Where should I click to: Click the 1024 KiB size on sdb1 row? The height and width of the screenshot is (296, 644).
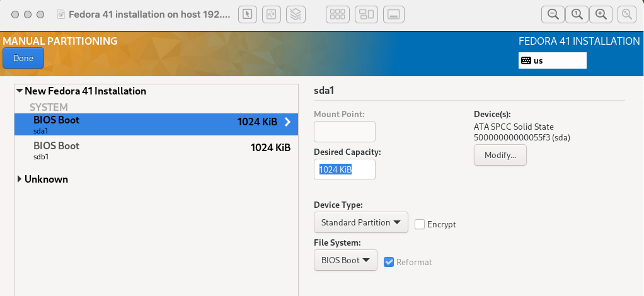[271, 147]
